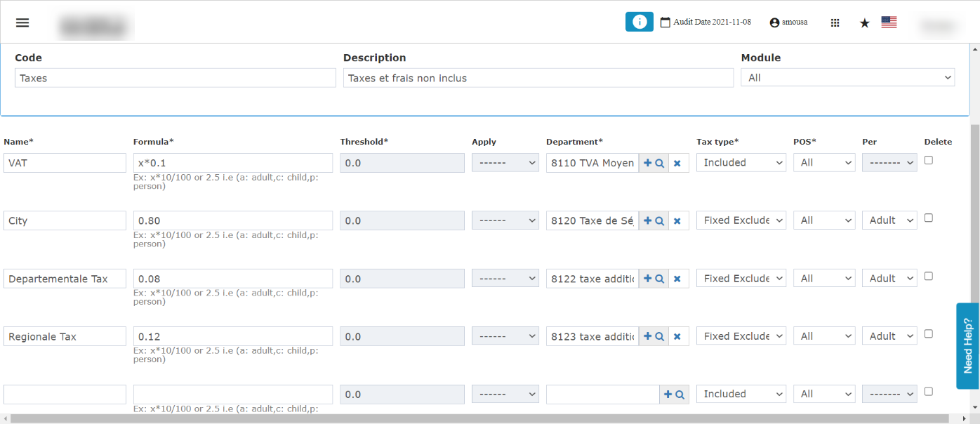The image size is (980, 424).
Task: Open Apply dropdown in Regionale Tax row
Action: [x=505, y=336]
